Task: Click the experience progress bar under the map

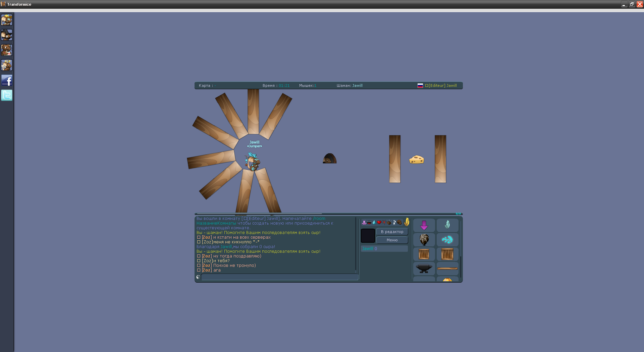Action: click(x=329, y=214)
